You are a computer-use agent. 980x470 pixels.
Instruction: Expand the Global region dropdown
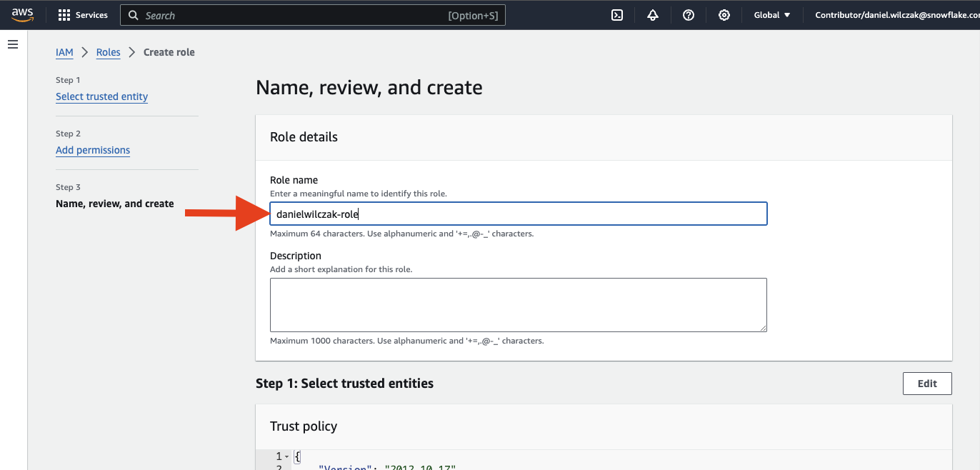coord(772,15)
